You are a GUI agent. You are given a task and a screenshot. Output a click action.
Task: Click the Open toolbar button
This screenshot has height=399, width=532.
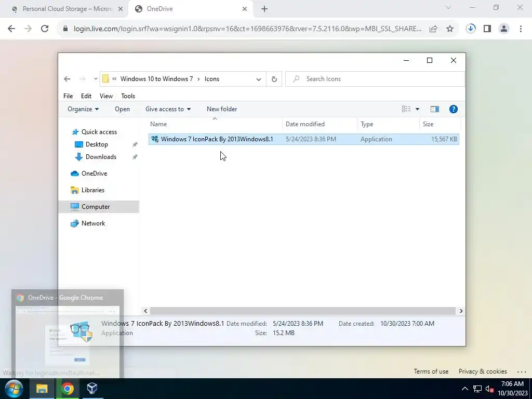(x=122, y=109)
